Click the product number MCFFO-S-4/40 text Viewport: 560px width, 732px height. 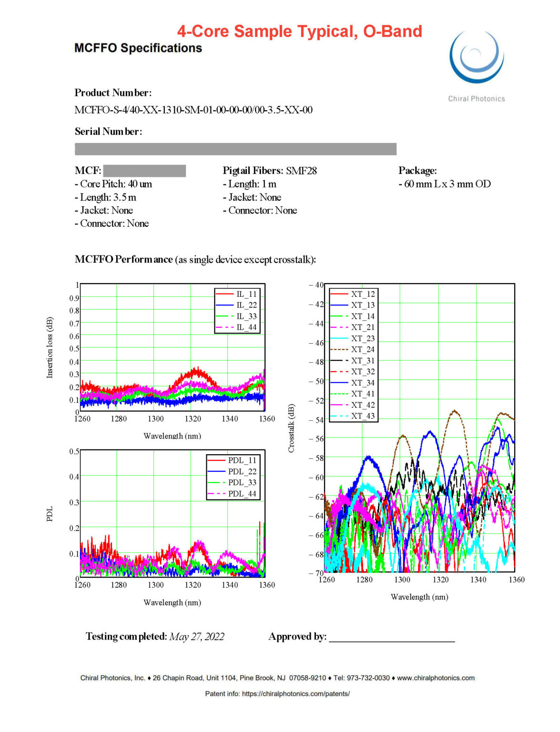point(193,110)
